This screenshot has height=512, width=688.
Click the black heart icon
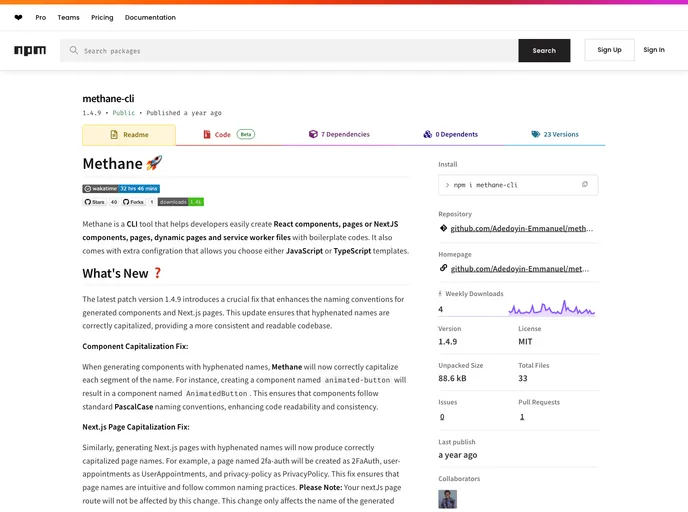pos(18,18)
